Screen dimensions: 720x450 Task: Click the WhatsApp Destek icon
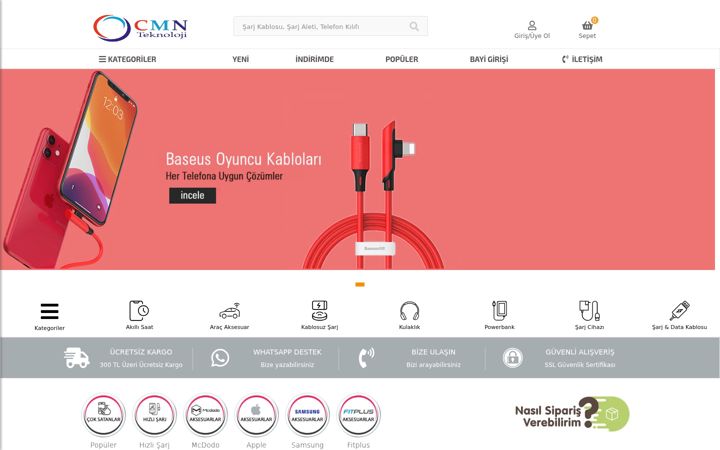pyautogui.click(x=220, y=358)
